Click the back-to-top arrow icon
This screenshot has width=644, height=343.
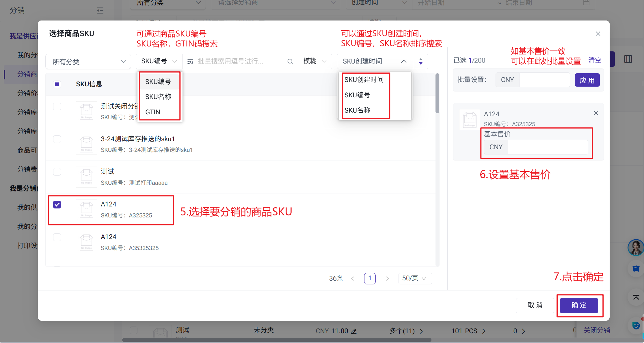click(636, 297)
